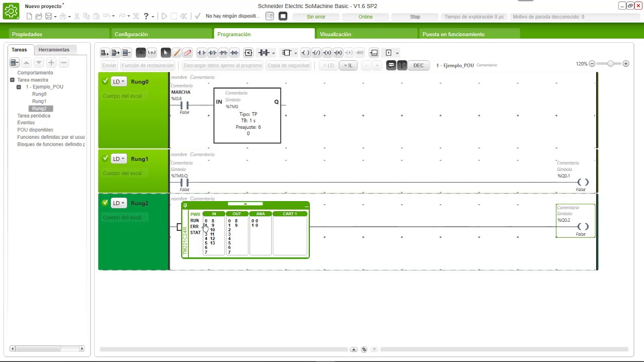Save the project with the floppy disk icon

pos(48,17)
